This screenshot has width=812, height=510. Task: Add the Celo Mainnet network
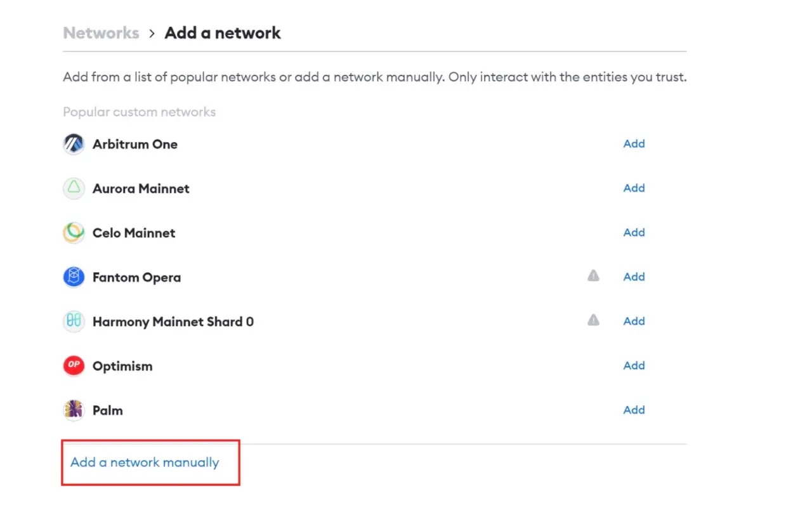coord(634,233)
